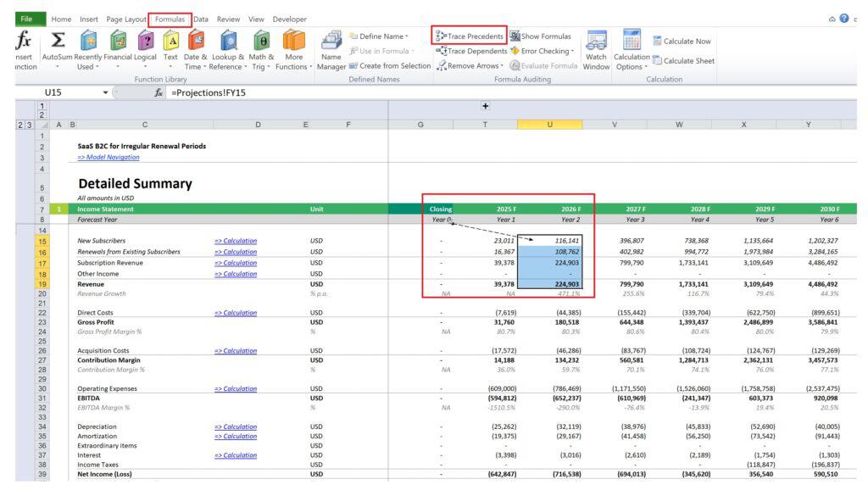Open the Text functions book icon
Screen dimensions: 868x496
(171, 41)
